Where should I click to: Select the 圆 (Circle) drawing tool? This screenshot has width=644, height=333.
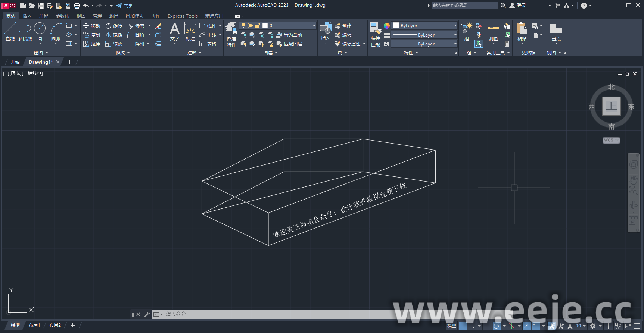[x=40, y=31]
